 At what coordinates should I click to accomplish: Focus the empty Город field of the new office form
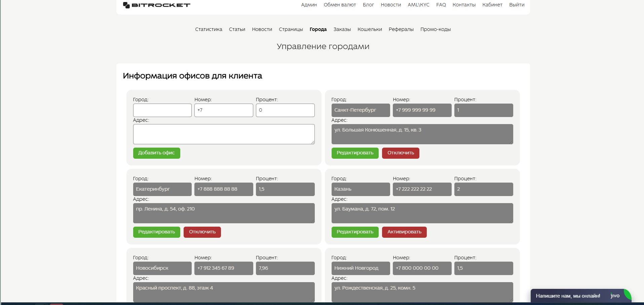[x=162, y=110]
